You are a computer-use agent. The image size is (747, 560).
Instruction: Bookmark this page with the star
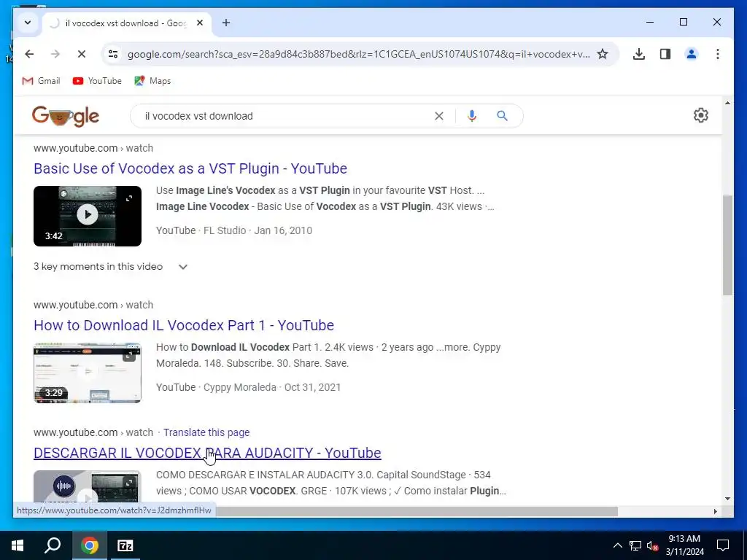pos(603,54)
